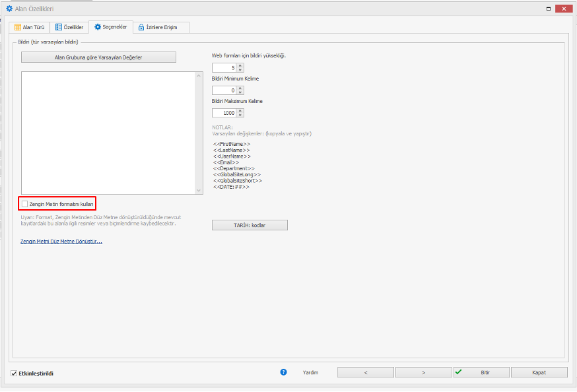
Task: Click the <<FirstName>> variable text
Action: (x=232, y=144)
